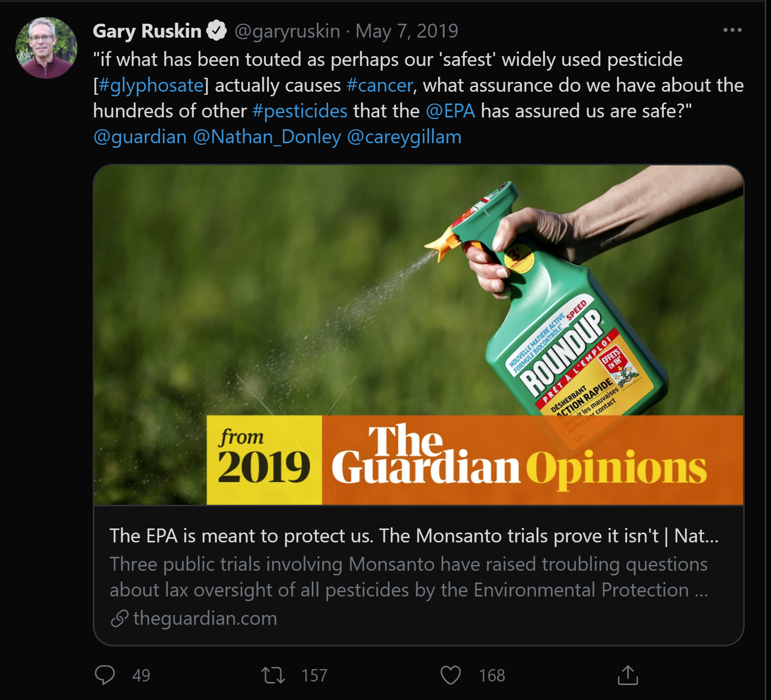Visit the @guardian mention
Image resolution: width=771 pixels, height=700 pixels.
[140, 136]
